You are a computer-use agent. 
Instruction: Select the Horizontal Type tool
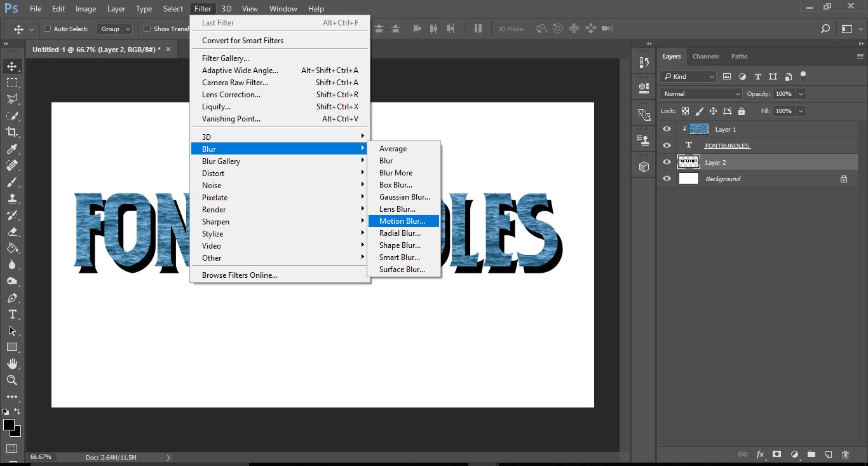[12, 314]
